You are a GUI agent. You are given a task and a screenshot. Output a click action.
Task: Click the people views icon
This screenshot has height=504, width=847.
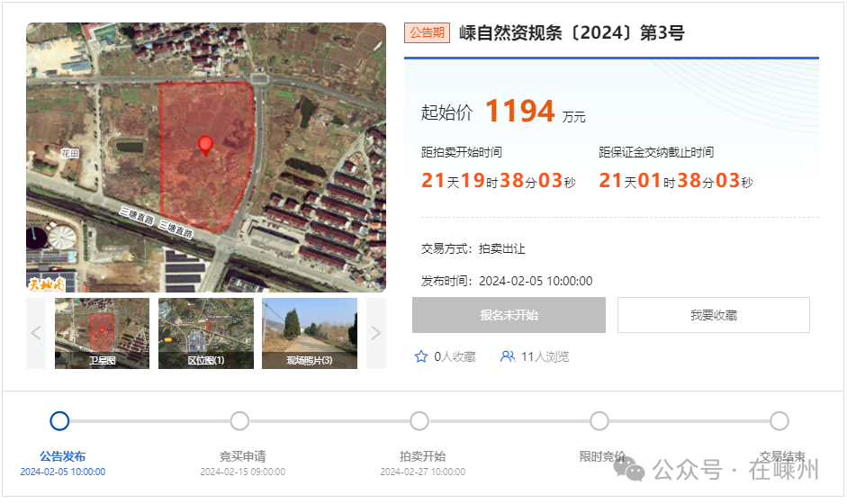(x=508, y=356)
